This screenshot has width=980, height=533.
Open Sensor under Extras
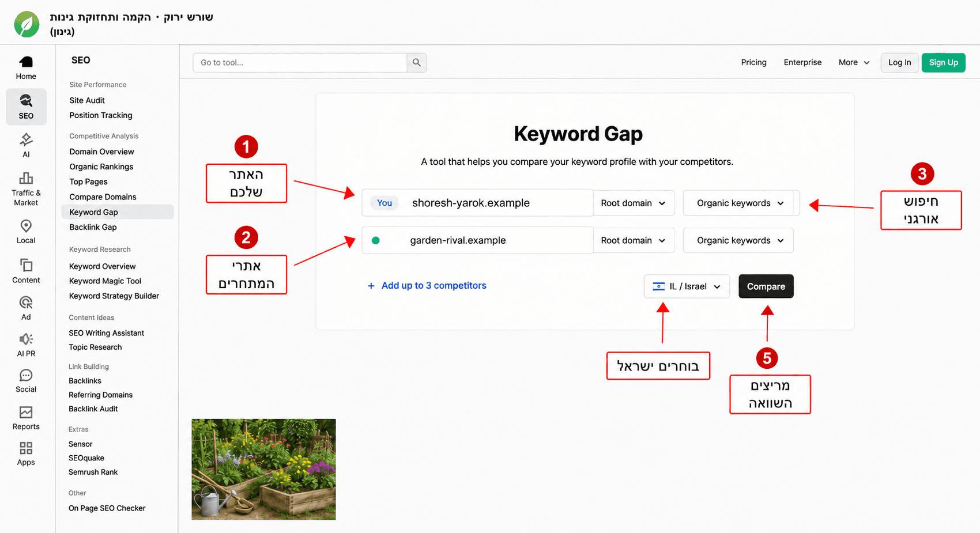[x=81, y=444]
